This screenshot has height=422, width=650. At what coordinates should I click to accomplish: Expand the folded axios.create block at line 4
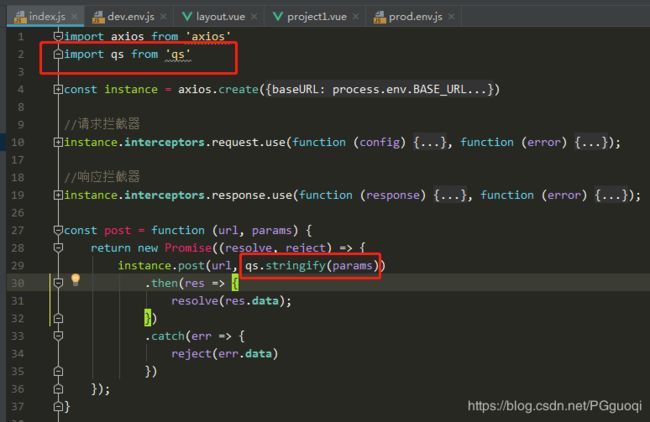58,90
